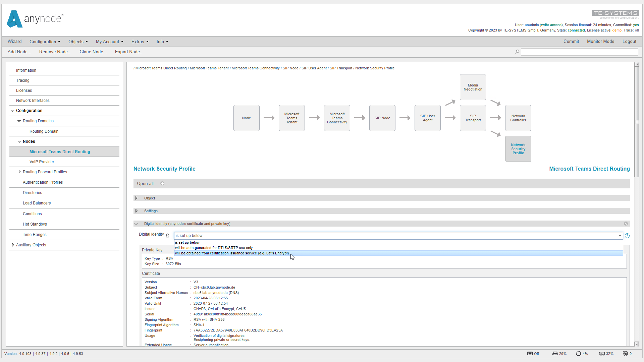Open Time Ranges in sidebar
The image size is (644, 362).
(35, 235)
